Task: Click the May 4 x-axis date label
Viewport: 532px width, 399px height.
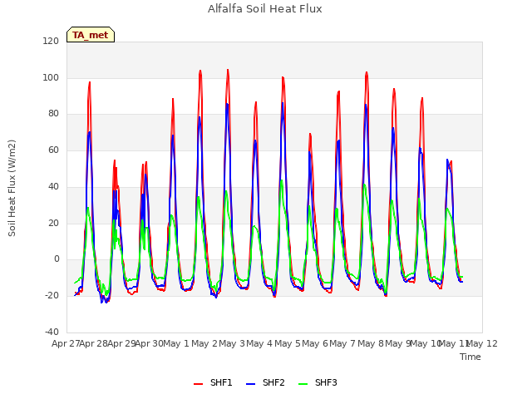Action: click(259, 343)
